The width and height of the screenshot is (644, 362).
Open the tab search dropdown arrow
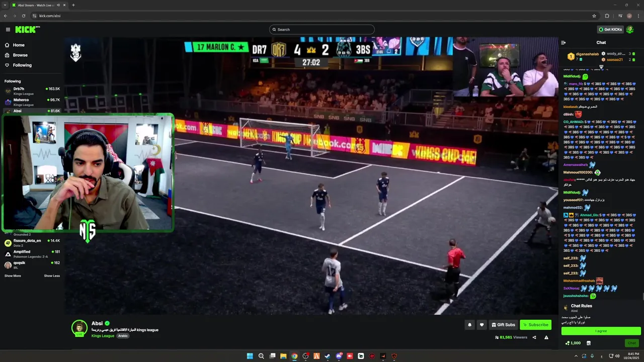(x=5, y=5)
